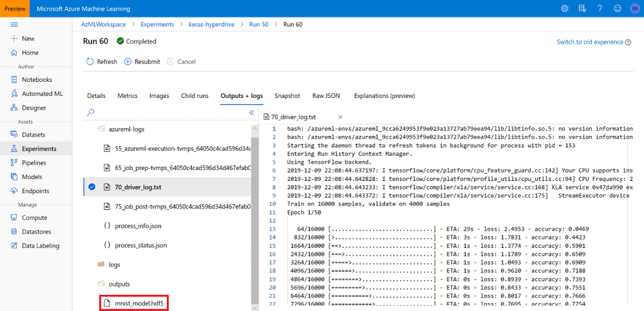Viewport: 644px width, 311px height.
Task: Switch to the Child runs tab
Action: (x=195, y=95)
